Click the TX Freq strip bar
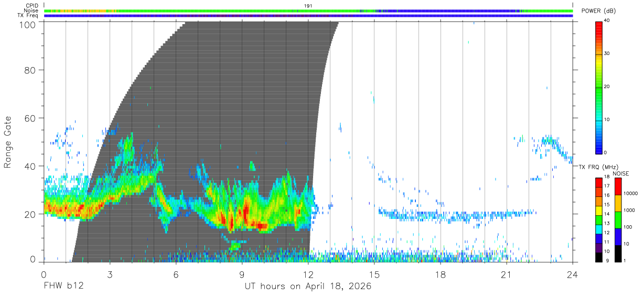The image size is (644, 297). point(308,16)
